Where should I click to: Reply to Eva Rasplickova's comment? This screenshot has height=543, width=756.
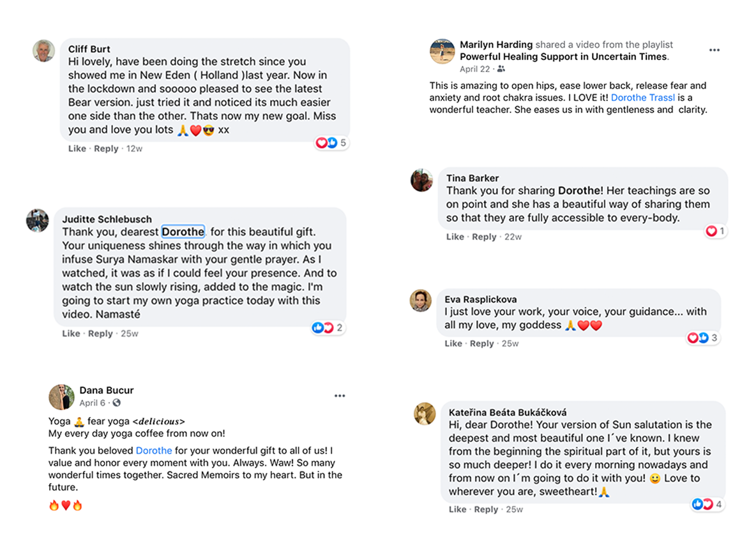click(481, 343)
